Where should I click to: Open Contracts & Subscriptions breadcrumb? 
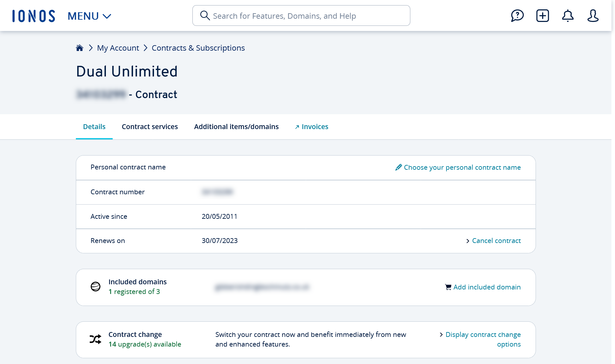pos(198,48)
